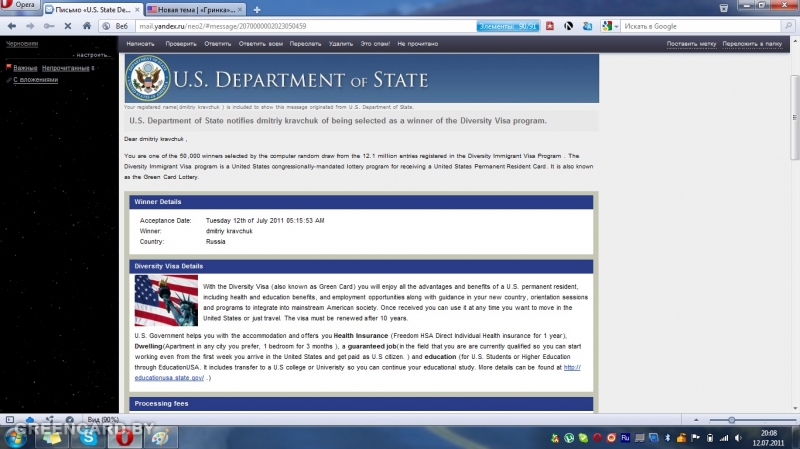Viewport: 800px width, 449px height.
Task: Filter by «Важные» label
Action: pyautogui.click(x=25, y=68)
